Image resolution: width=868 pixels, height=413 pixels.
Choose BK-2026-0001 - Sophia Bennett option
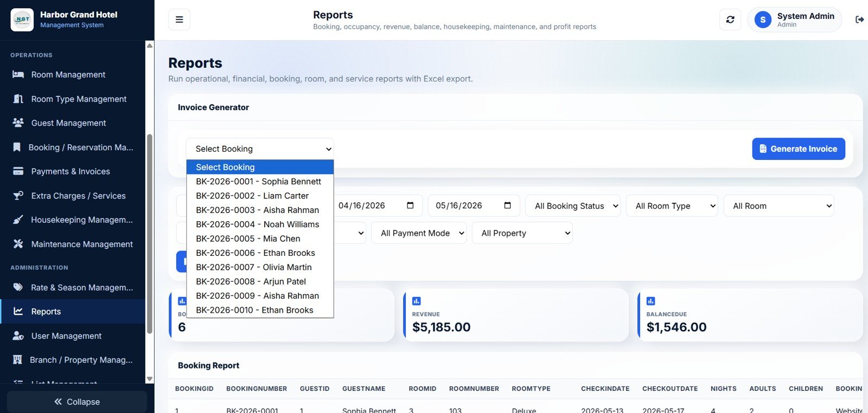[260, 181]
